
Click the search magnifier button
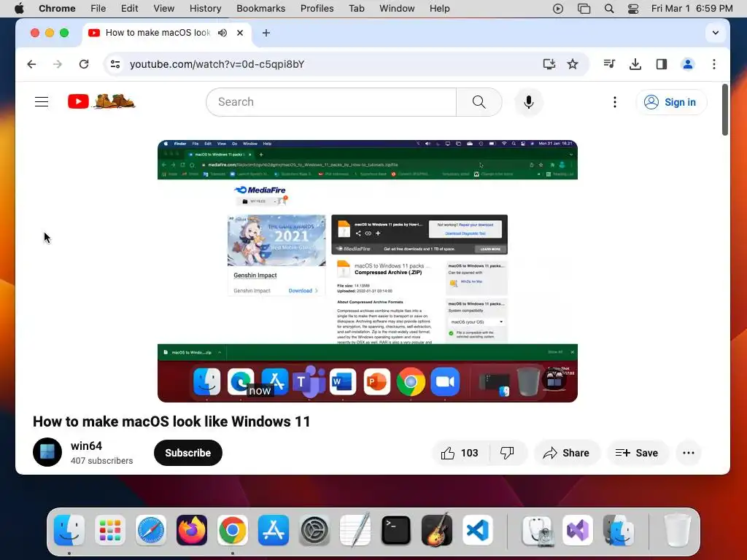(479, 102)
